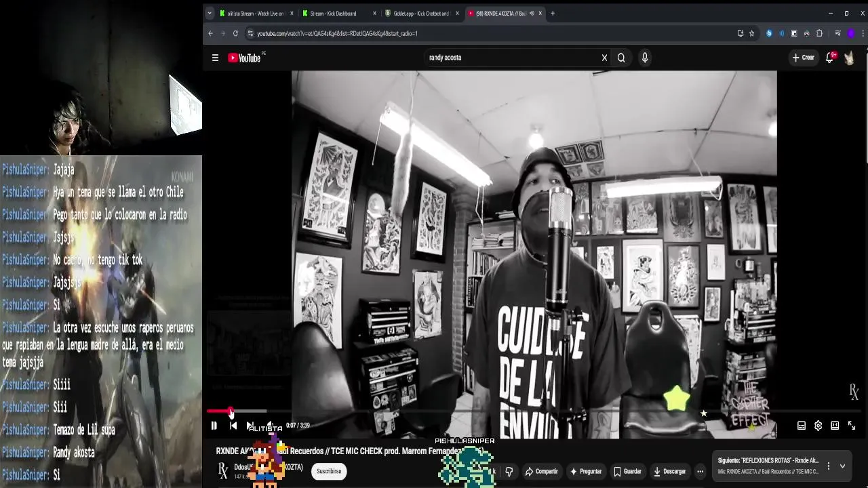Close the Kick Dashboard tab

(374, 13)
